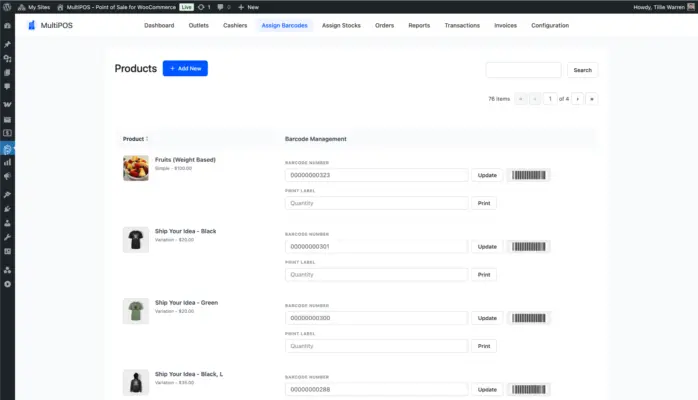The width and height of the screenshot is (698, 400).
Task: Click the Add New product button
Action: point(185,69)
